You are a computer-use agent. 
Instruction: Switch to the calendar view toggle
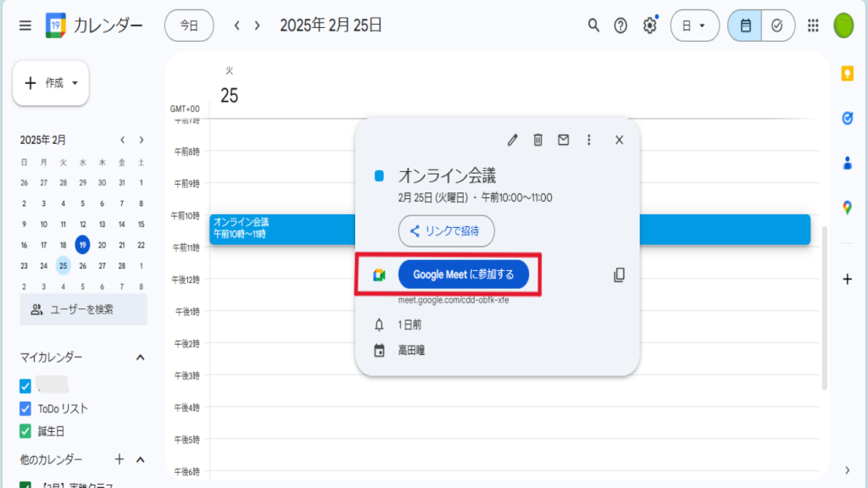click(x=745, y=25)
